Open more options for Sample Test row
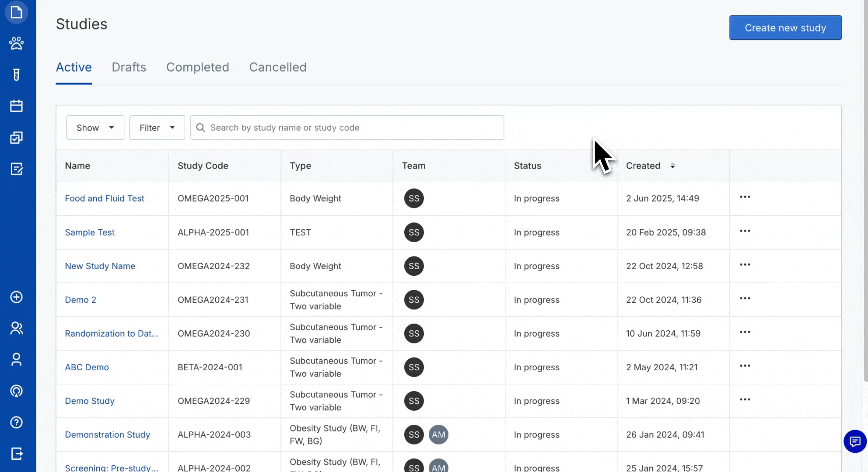Image resolution: width=868 pixels, height=472 pixels. [x=745, y=231]
